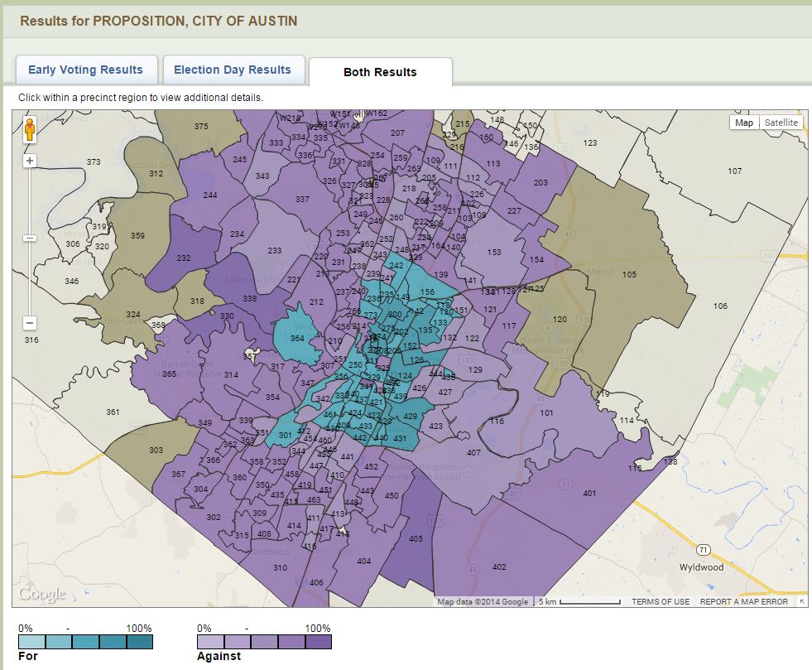Select the Both Results tab
812x670 pixels.
point(380,72)
